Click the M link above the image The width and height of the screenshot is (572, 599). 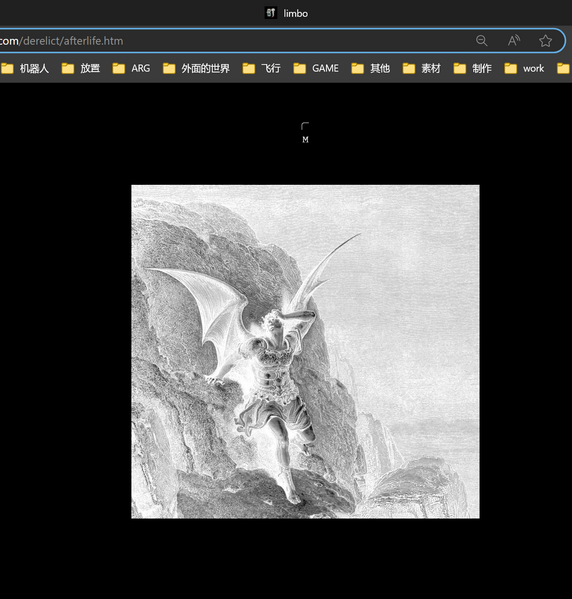[305, 140]
